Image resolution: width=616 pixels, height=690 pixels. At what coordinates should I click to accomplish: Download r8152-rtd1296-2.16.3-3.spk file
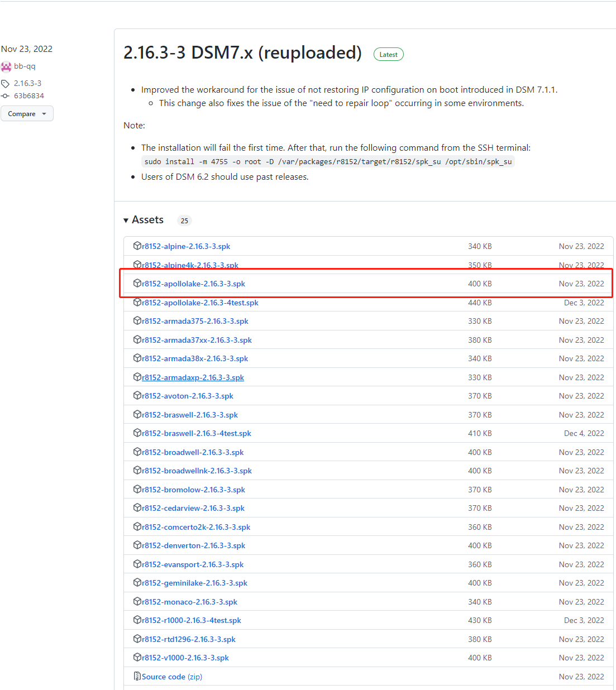click(x=188, y=639)
